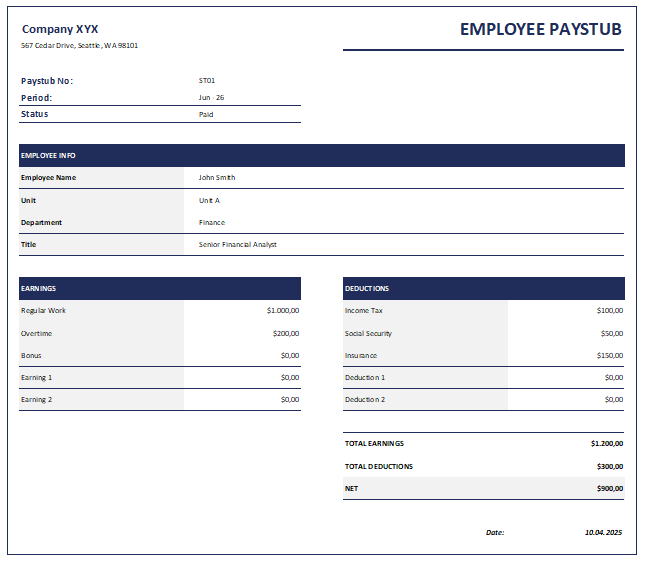Click the Senior Financial Analyst title cell
Image resolution: width=646 pixels, height=566 pixels.
pos(238,244)
